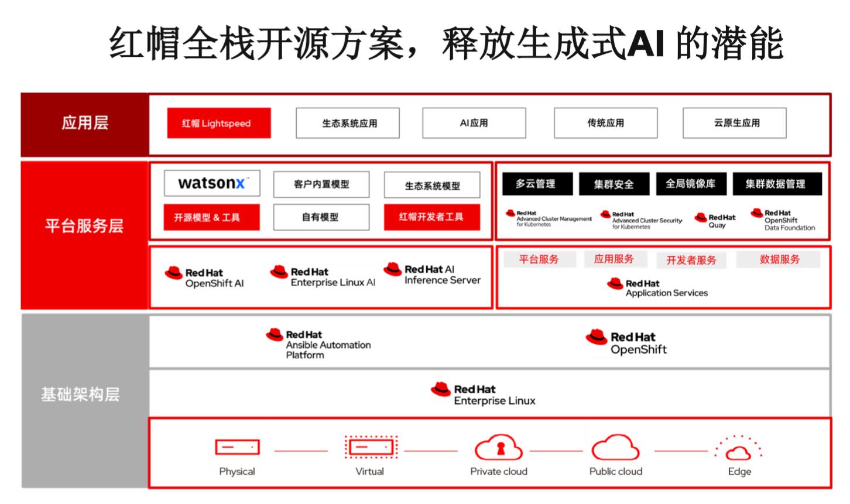This screenshot has width=850, height=504.
Task: Click the Red Hat Quay logo
Action: (715, 220)
